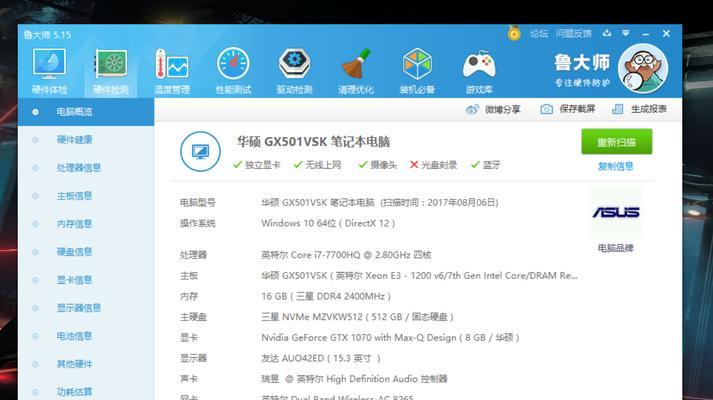Viewport: 713px width, 400px height.
Task: Click heading 华硕 GX501VSK 笔记本电脑
Action: click(313, 142)
